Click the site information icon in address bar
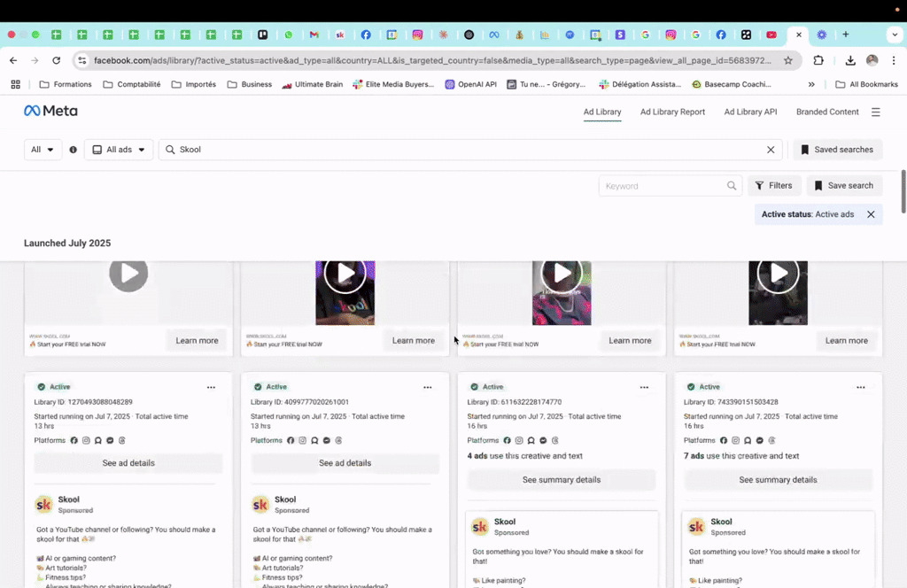The image size is (907, 588). click(82, 60)
